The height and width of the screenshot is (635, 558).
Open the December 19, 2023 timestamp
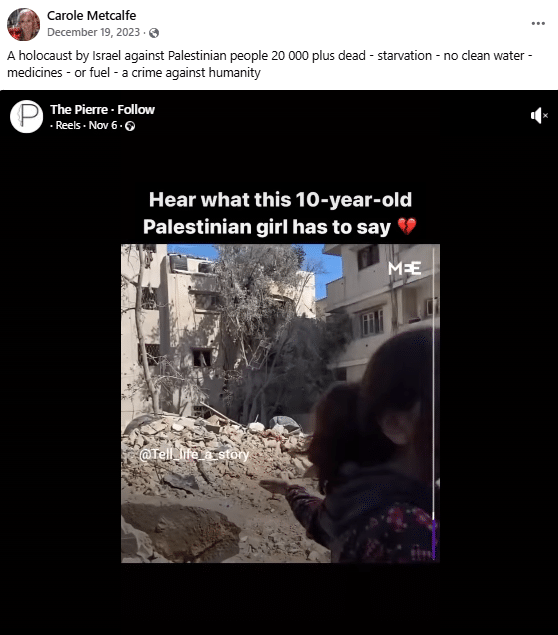[94, 32]
